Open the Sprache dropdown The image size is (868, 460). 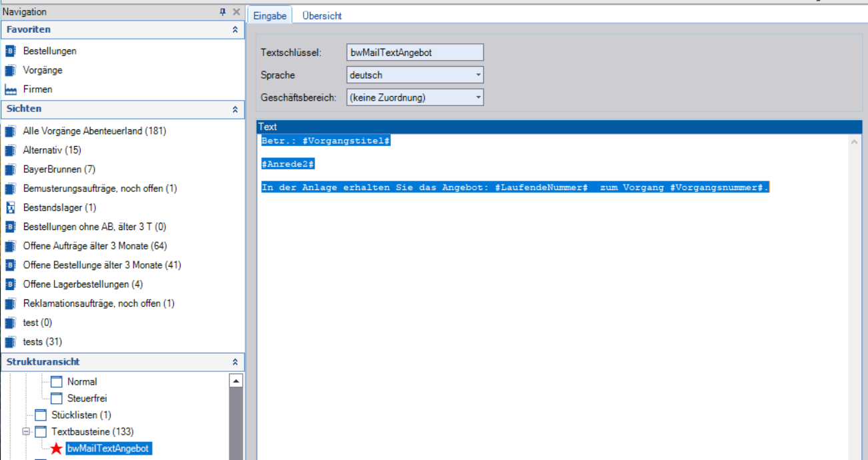coord(478,75)
